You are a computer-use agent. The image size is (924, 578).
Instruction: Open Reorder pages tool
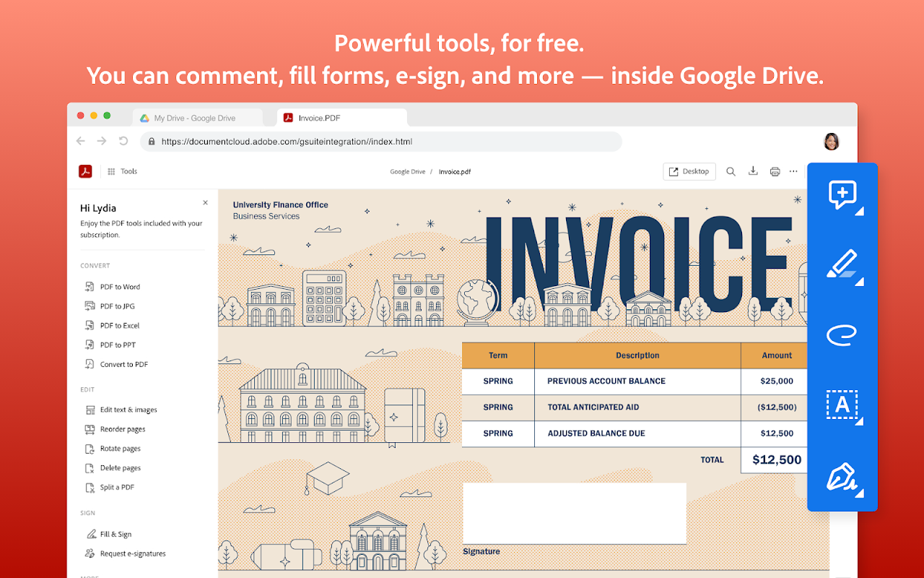115,429
